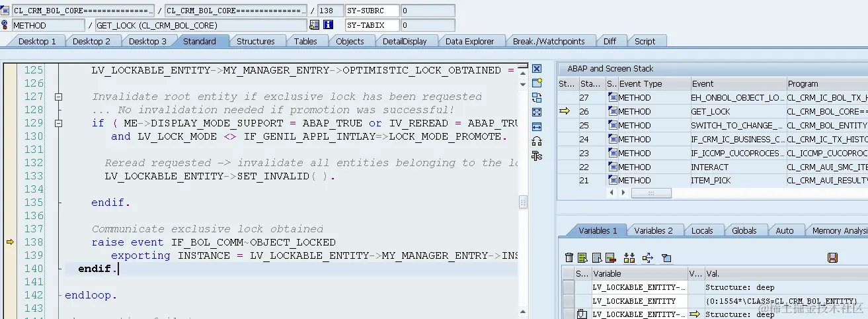Switch to the Diff tab
This screenshot has height=319, width=868.
(610, 41)
